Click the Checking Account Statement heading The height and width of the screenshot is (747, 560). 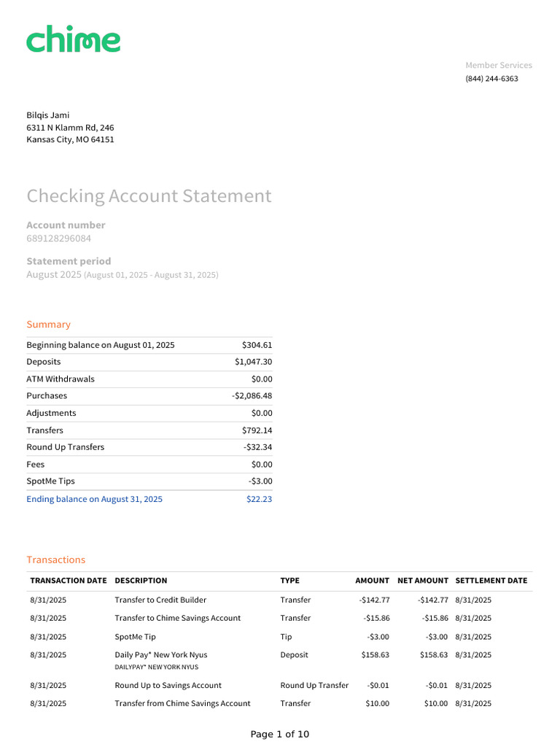[149, 196]
